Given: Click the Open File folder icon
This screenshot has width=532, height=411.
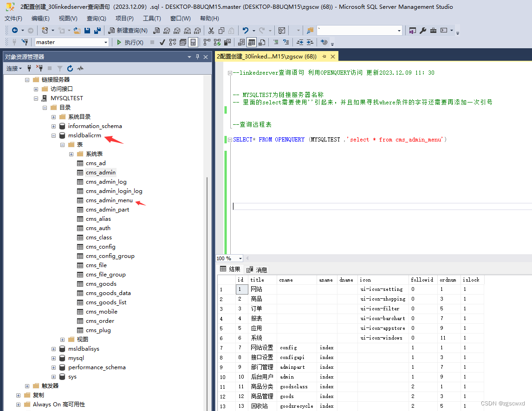Looking at the screenshot, I should point(77,31).
